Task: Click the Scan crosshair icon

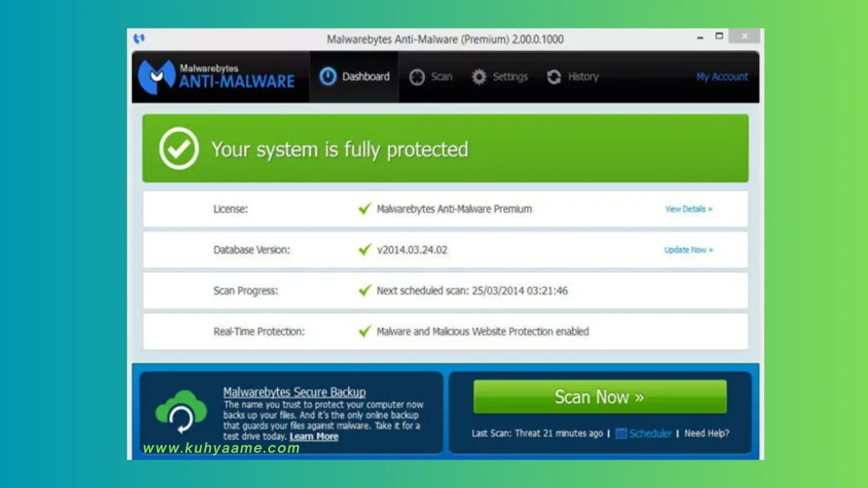Action: (417, 77)
